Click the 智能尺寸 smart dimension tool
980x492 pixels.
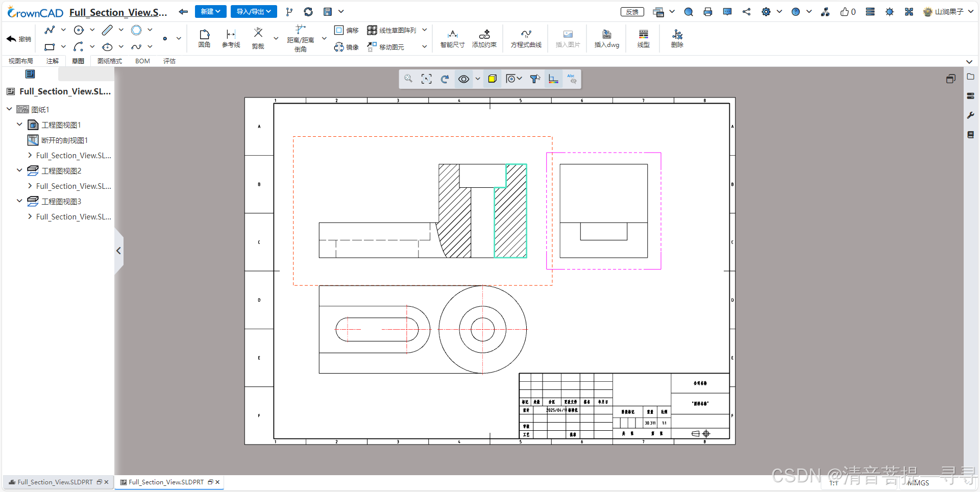[453, 39]
